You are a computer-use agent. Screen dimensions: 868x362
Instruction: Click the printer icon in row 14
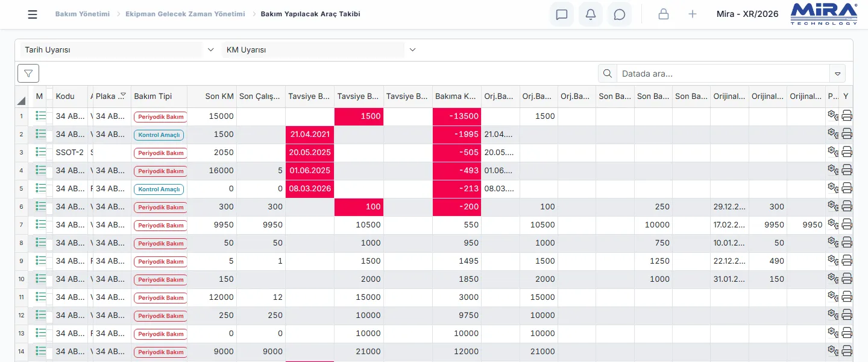pos(847,351)
